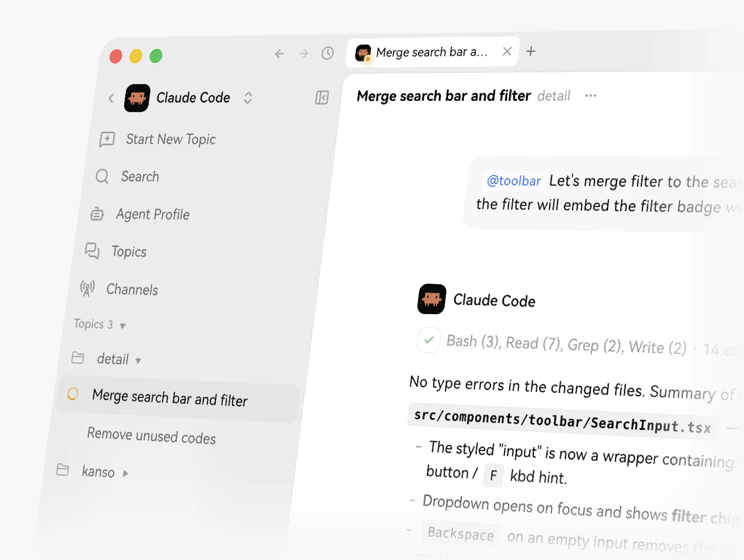The width and height of the screenshot is (744, 560).
Task: Click the Claude Code avatar in the reply
Action: (x=432, y=299)
